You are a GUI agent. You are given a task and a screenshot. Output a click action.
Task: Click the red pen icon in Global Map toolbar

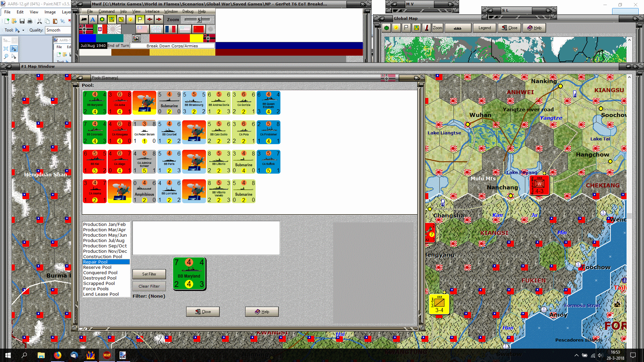coord(426,28)
